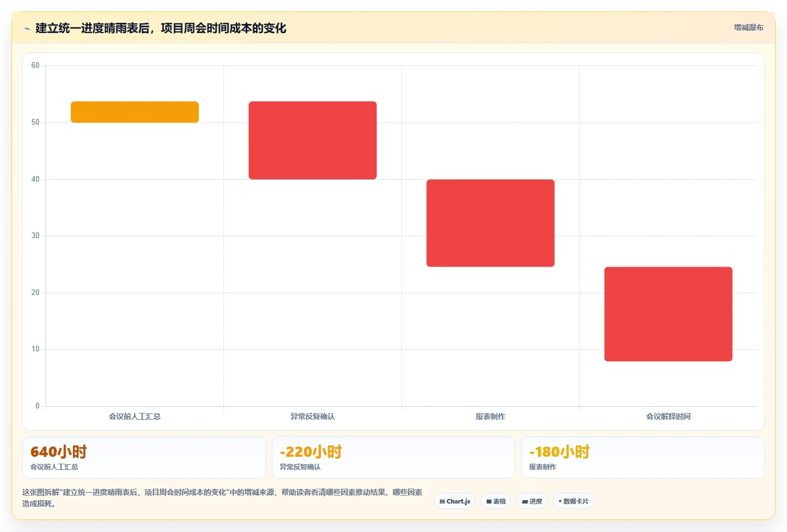Open the -180小时 data card

coord(642,457)
